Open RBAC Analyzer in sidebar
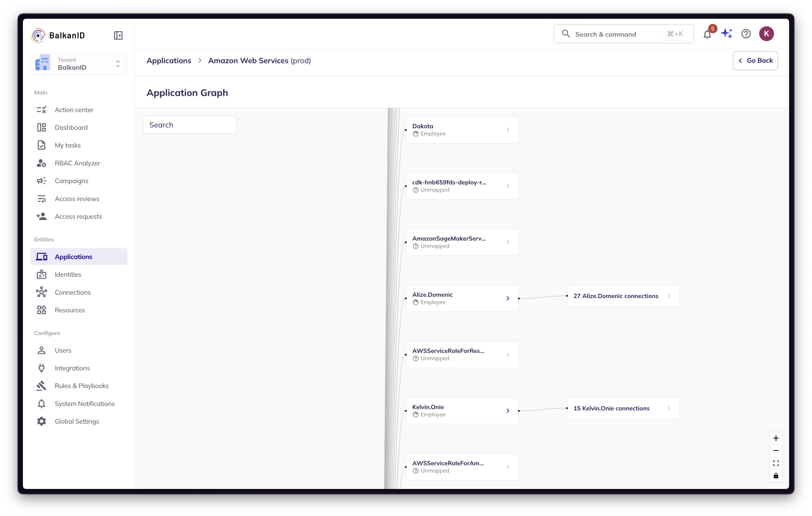812x516 pixels. [x=77, y=163]
